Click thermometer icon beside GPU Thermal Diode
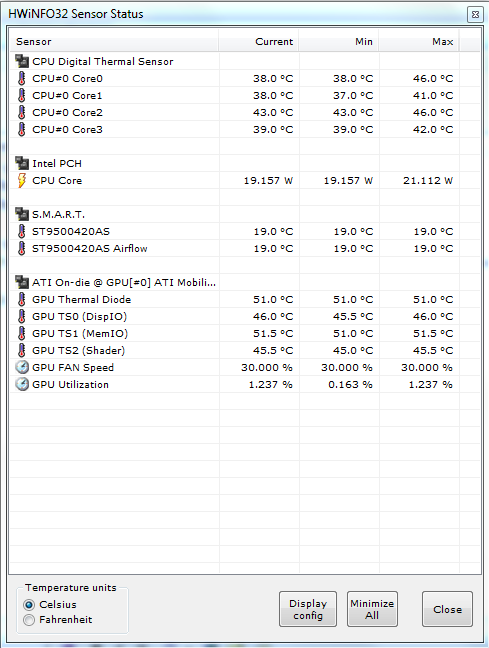Viewport: 489px width, 648px height. [x=21, y=299]
